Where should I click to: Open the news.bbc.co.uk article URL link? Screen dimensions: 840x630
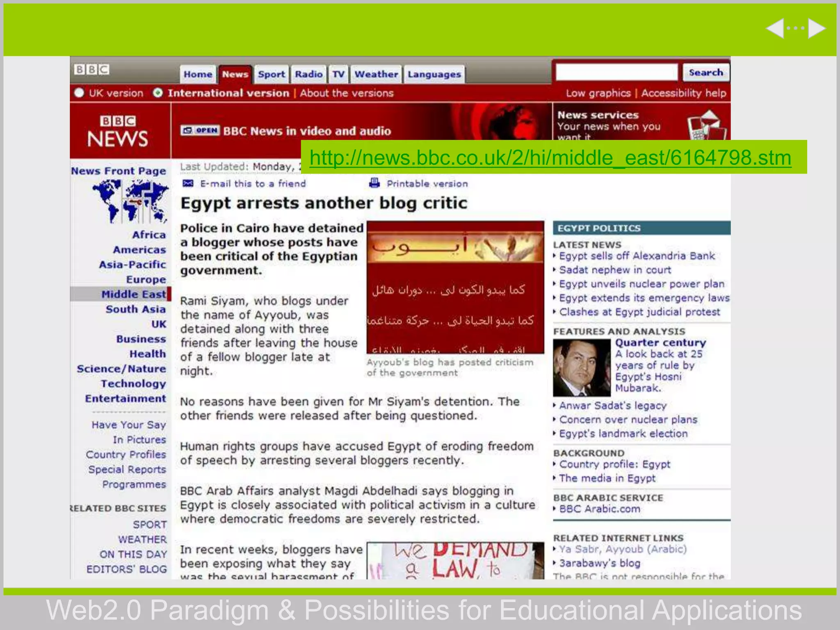(x=550, y=157)
